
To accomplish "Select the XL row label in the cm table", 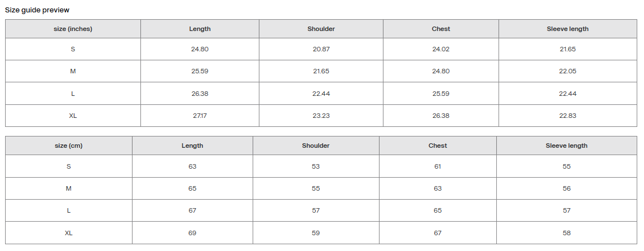I will coord(69,233).
